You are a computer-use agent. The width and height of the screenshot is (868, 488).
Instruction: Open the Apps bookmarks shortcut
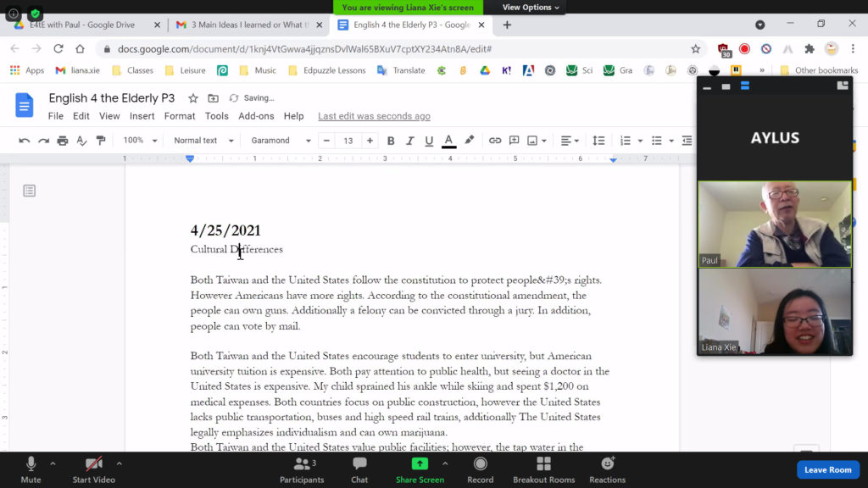[x=27, y=70]
